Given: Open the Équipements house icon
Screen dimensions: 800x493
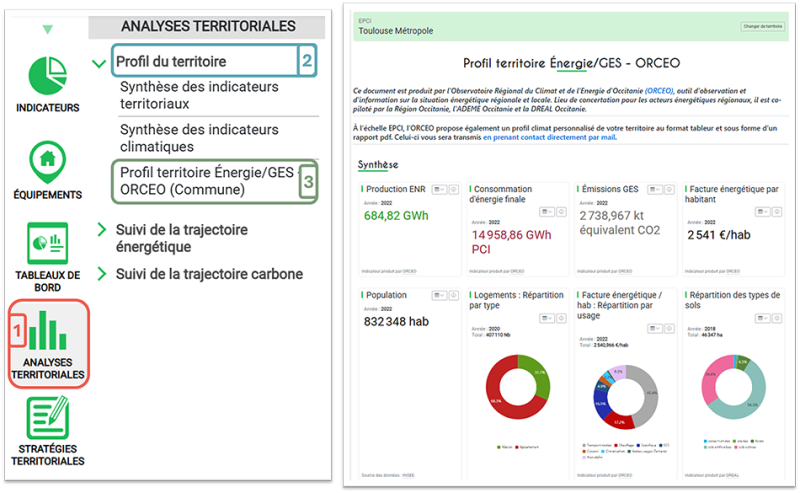Looking at the screenshot, I should [46, 162].
